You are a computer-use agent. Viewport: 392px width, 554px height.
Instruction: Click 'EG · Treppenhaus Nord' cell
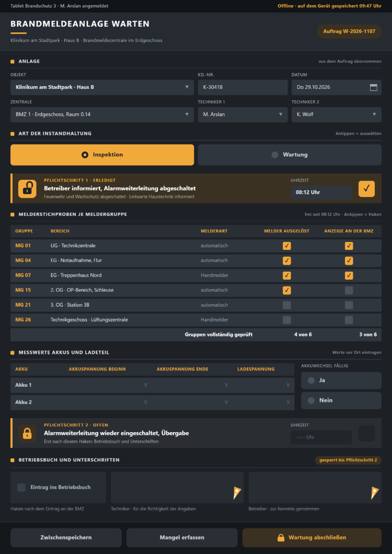76,275
